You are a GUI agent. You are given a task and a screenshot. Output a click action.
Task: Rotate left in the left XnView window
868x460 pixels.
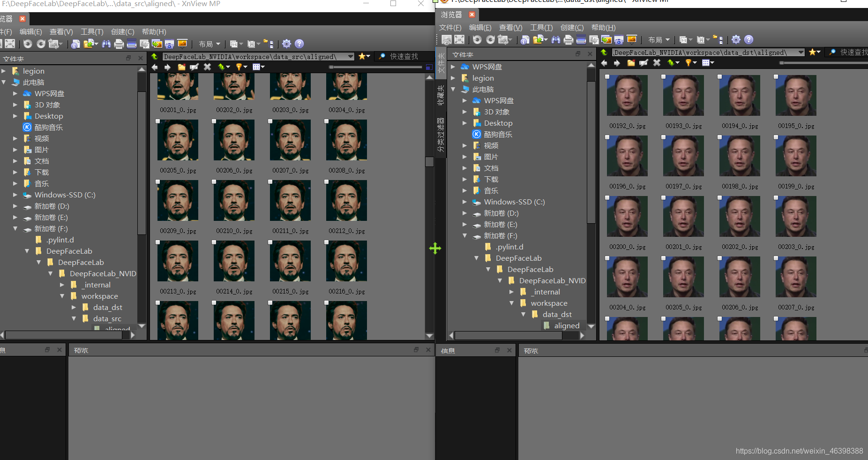tap(28, 44)
